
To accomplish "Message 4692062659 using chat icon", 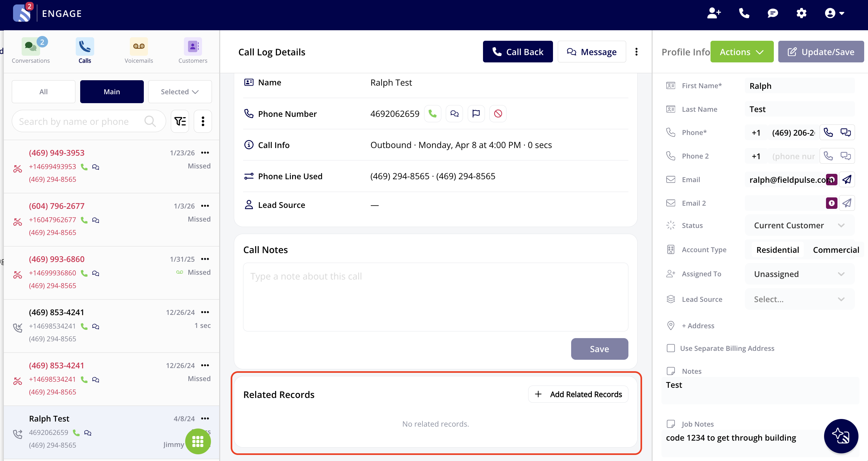I will (454, 114).
